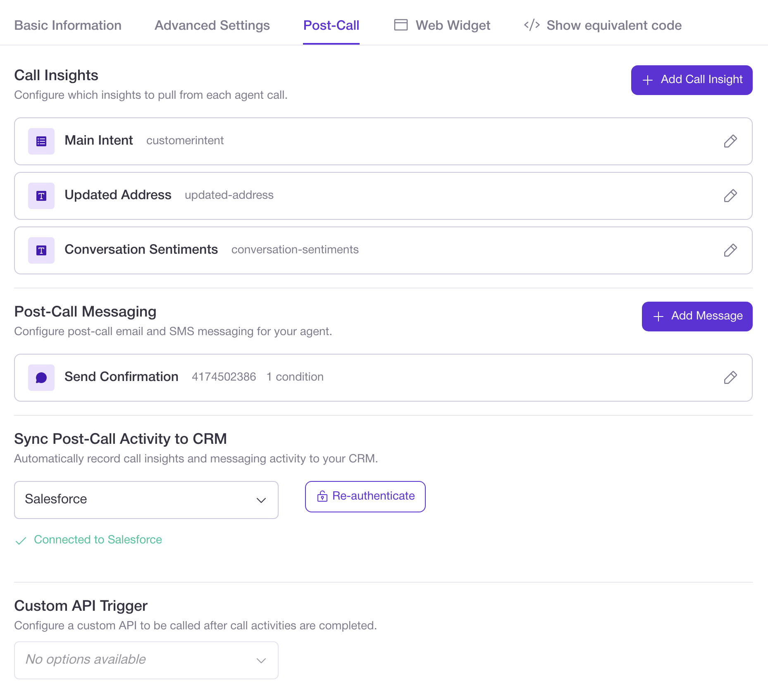Viewport: 768px width, 700px height.
Task: Click the code icon beside Show equivalent code
Action: pos(532,25)
